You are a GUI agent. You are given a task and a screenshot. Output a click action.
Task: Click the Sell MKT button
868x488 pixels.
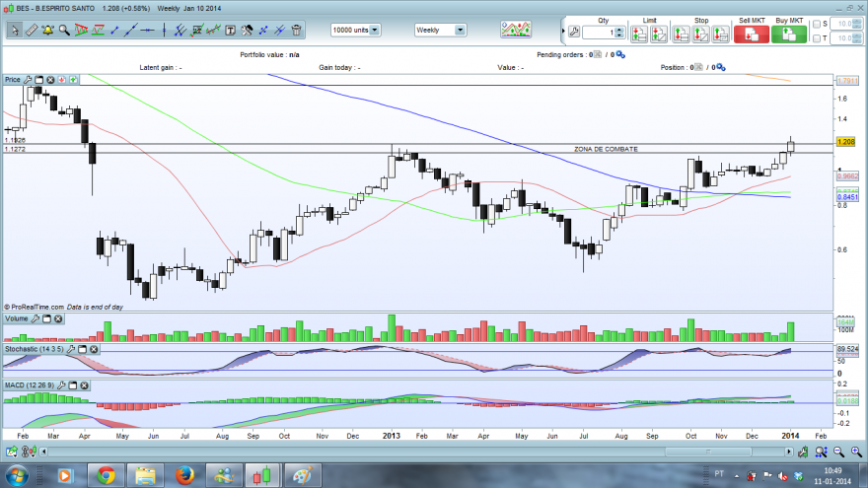(752, 35)
